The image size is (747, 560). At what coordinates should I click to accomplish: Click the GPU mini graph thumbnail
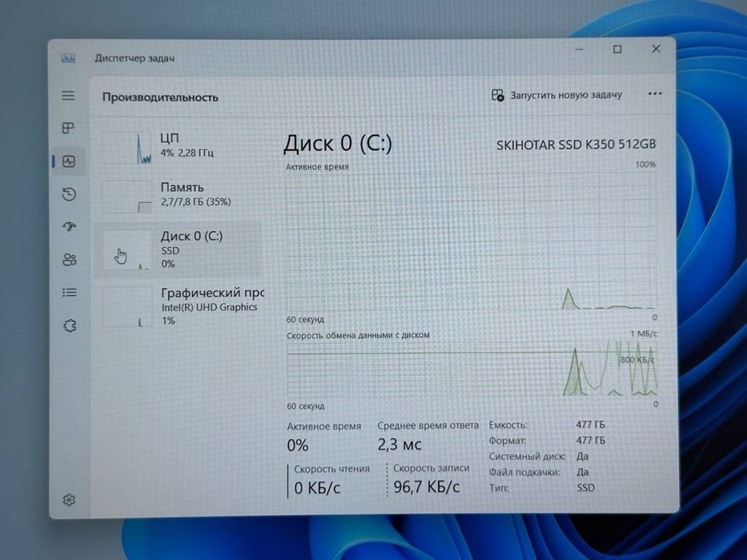point(127,306)
